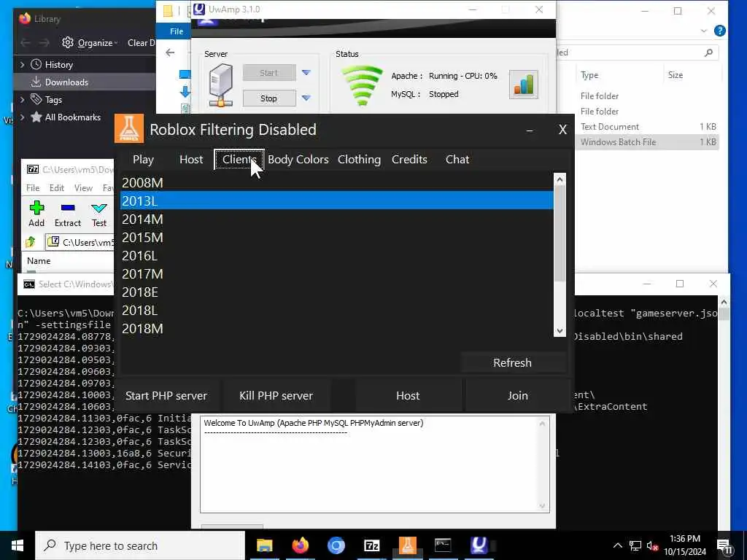Select the Windows Batch File row
Image resolution: width=747 pixels, height=560 pixels.
(646, 142)
